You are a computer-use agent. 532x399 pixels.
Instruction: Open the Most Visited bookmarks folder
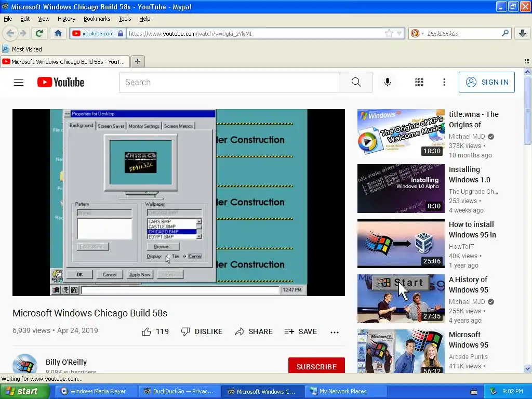pos(22,49)
